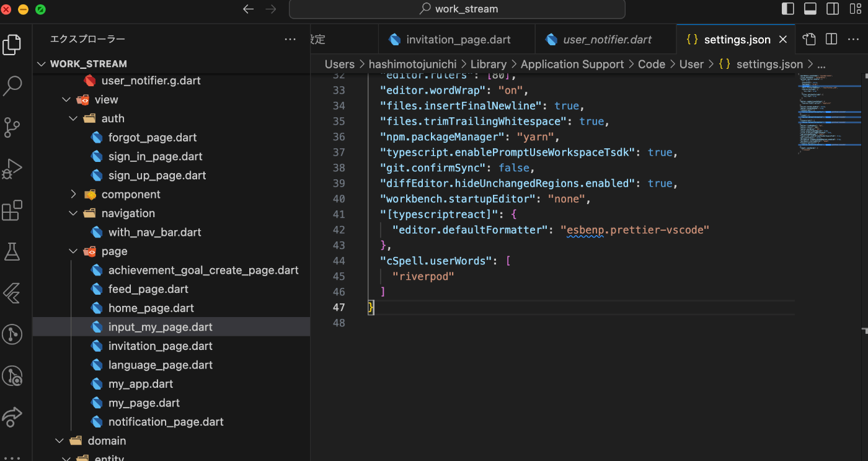Open the Extensions view
The height and width of the screenshot is (461, 868).
(12, 210)
